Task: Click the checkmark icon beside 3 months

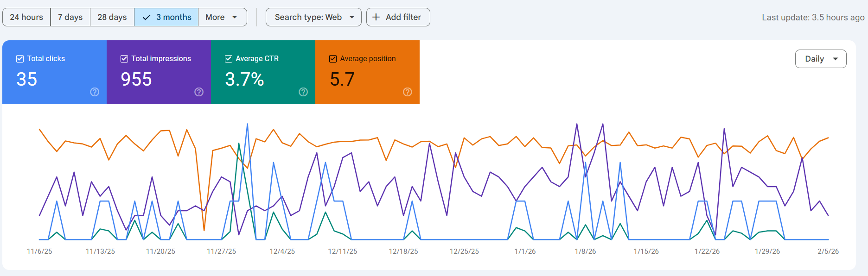Action: coord(147,17)
